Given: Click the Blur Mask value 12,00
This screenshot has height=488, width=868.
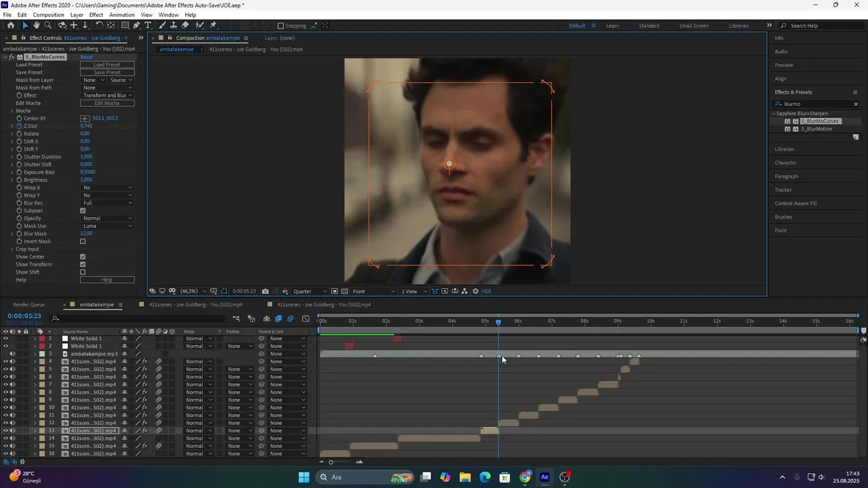Looking at the screenshot, I should [x=86, y=234].
